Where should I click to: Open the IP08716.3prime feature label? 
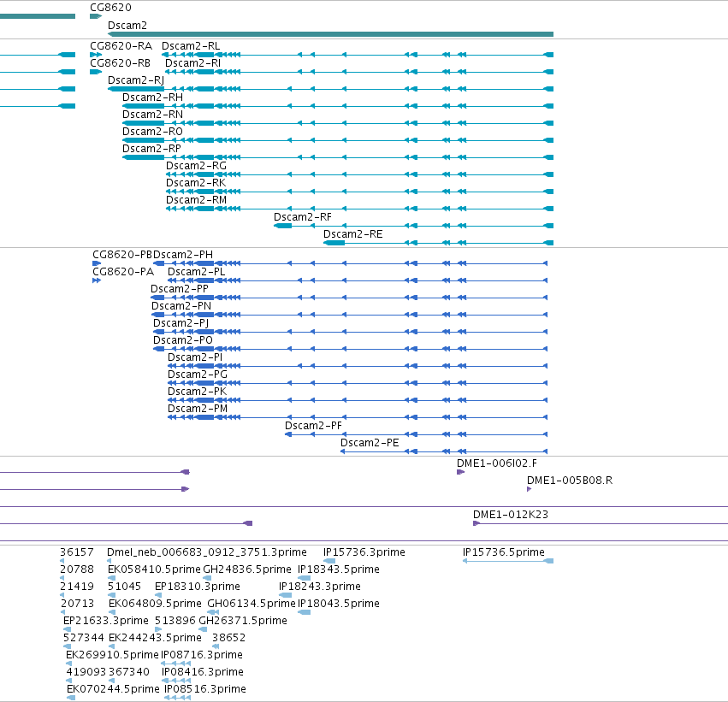pyautogui.click(x=202, y=656)
